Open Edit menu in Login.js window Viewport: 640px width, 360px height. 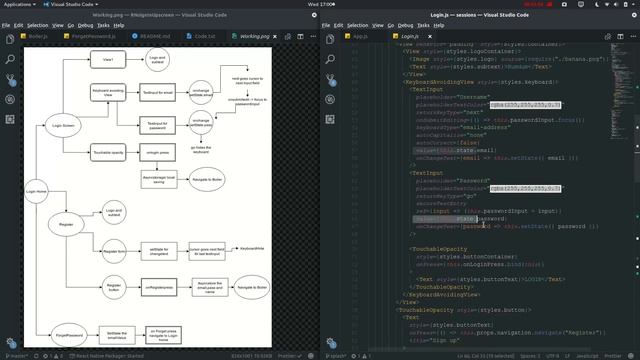point(338,25)
